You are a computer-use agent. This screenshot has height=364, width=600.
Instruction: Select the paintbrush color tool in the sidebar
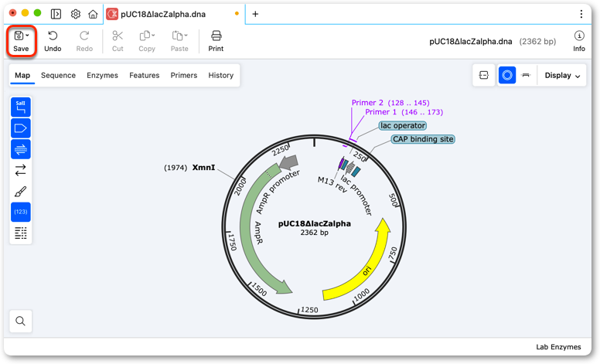[21, 191]
